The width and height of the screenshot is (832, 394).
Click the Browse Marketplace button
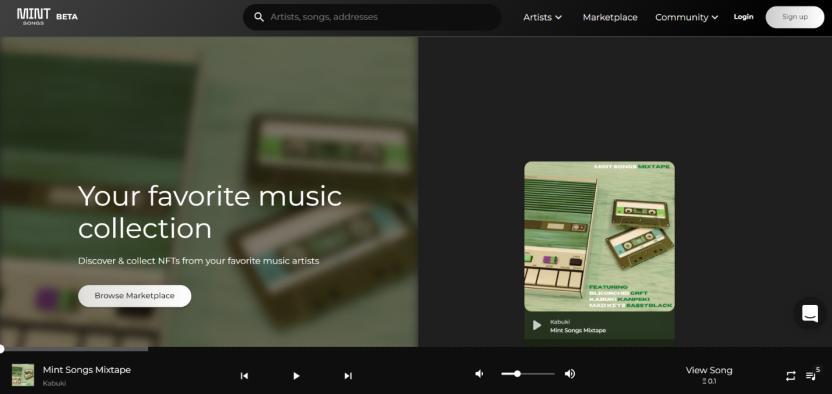click(x=135, y=296)
